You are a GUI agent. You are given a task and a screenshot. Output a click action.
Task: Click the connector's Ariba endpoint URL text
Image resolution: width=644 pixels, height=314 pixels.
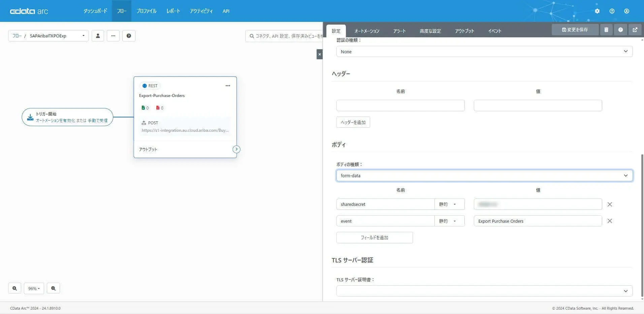pyautogui.click(x=185, y=130)
